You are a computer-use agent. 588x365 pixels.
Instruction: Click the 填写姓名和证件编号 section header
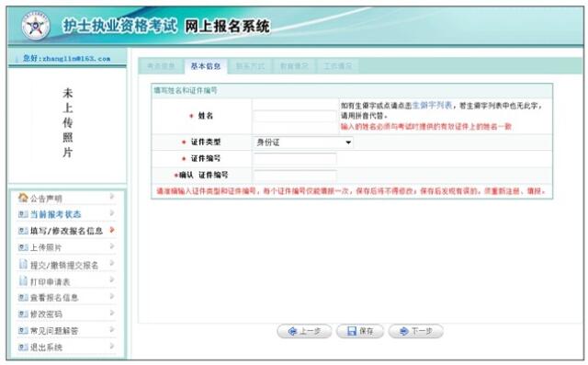[186, 90]
